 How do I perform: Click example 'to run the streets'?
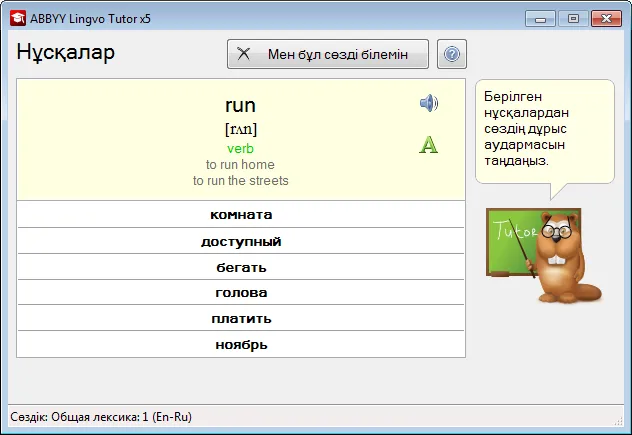[241, 181]
